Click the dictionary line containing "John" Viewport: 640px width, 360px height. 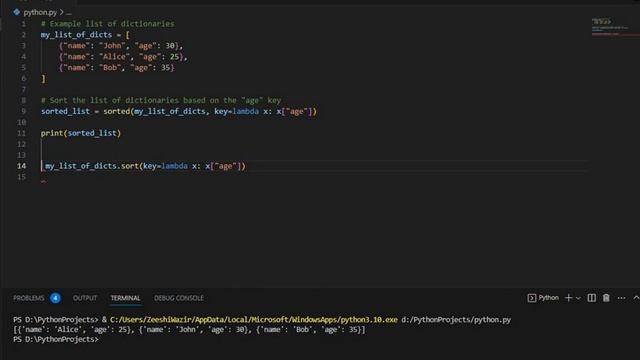tap(121, 46)
